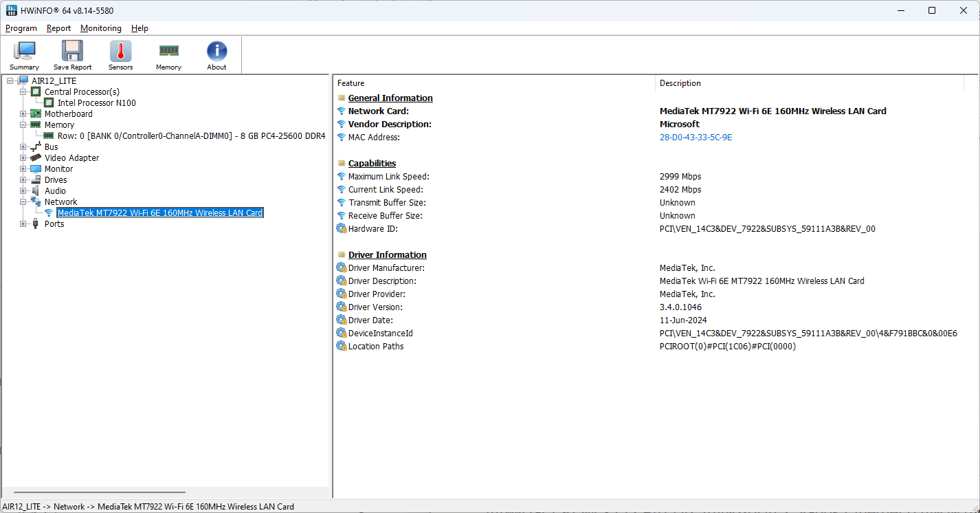
Task: Expand the Drives node
Action: point(23,180)
